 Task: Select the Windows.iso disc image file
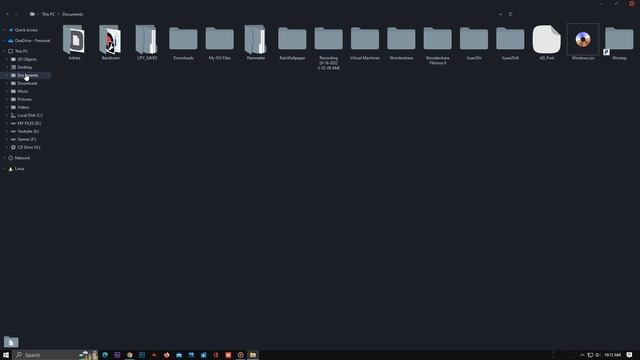tap(583, 42)
